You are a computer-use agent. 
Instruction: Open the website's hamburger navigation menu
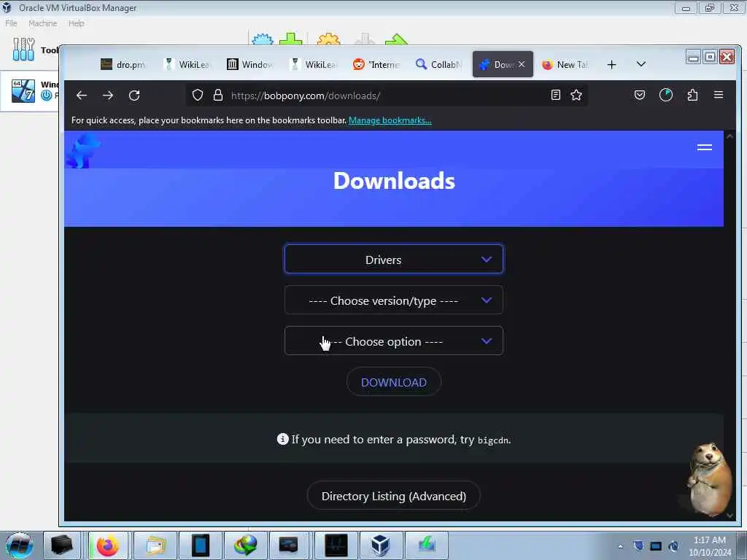[x=704, y=147]
